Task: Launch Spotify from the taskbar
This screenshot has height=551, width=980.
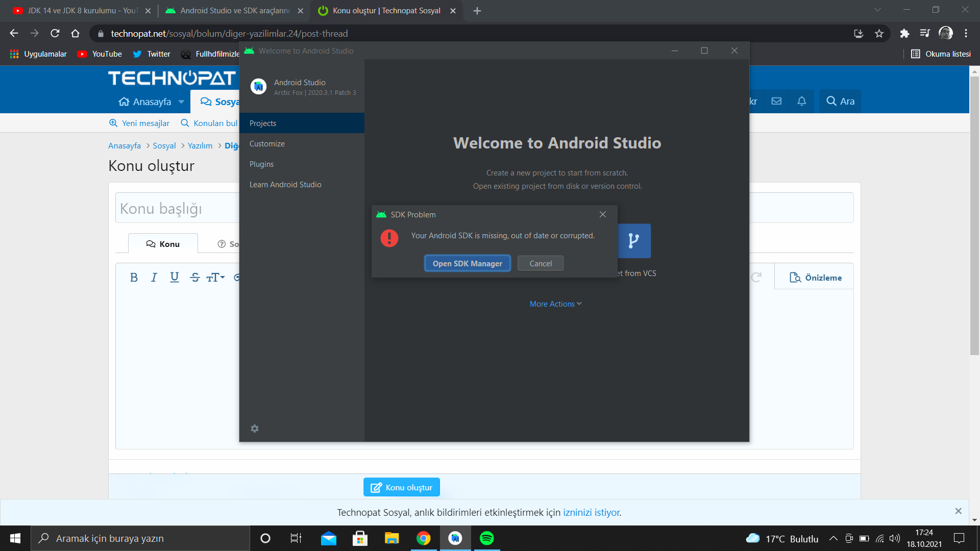Action: (x=486, y=538)
